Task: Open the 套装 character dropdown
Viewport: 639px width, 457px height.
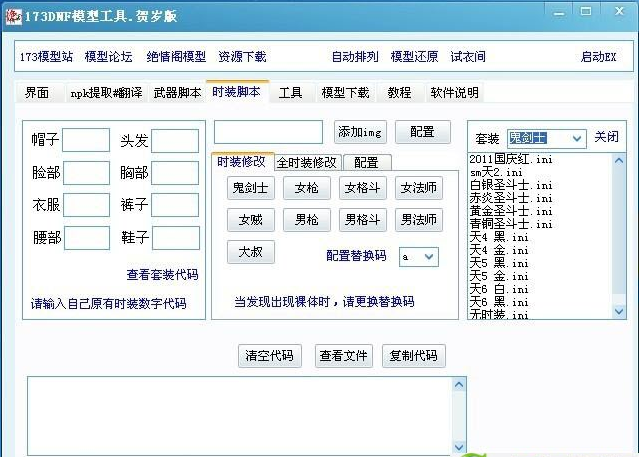Action: (x=578, y=138)
